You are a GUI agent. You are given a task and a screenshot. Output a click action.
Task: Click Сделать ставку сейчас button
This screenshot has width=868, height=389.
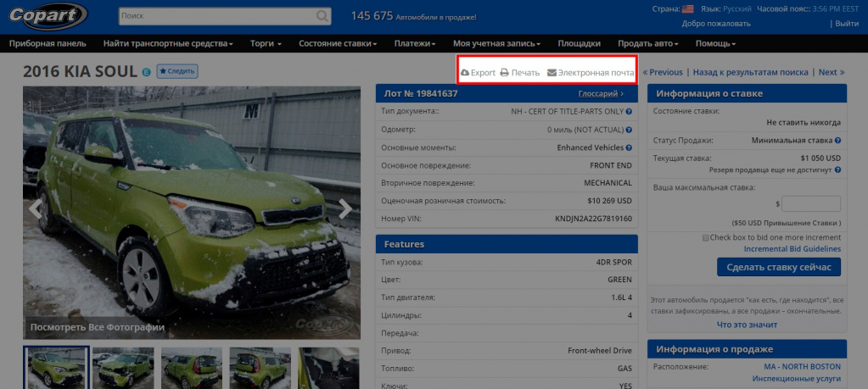779,268
